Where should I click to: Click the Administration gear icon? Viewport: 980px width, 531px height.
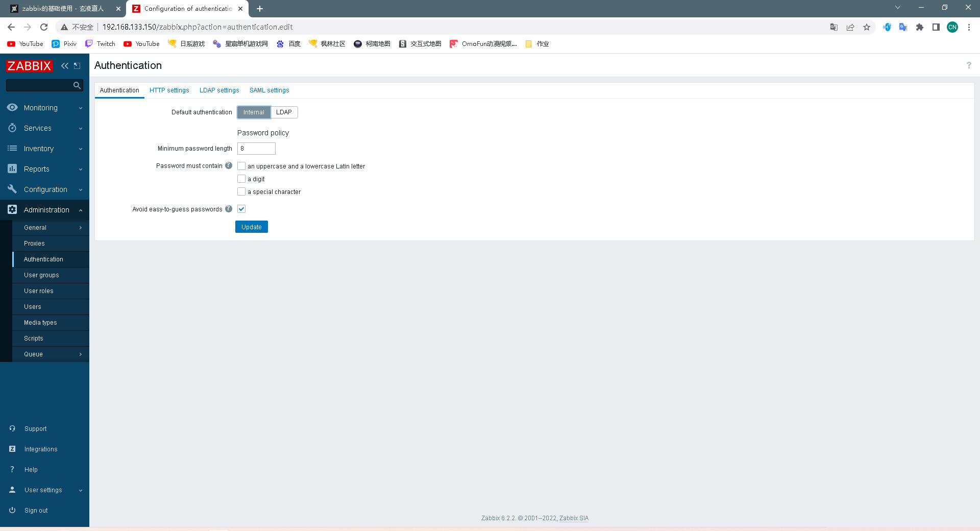point(12,209)
